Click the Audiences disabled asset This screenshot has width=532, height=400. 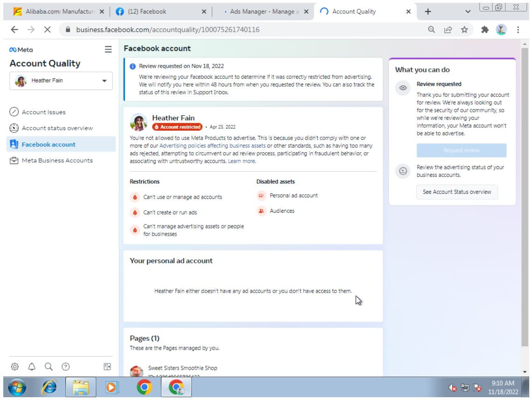276,211
